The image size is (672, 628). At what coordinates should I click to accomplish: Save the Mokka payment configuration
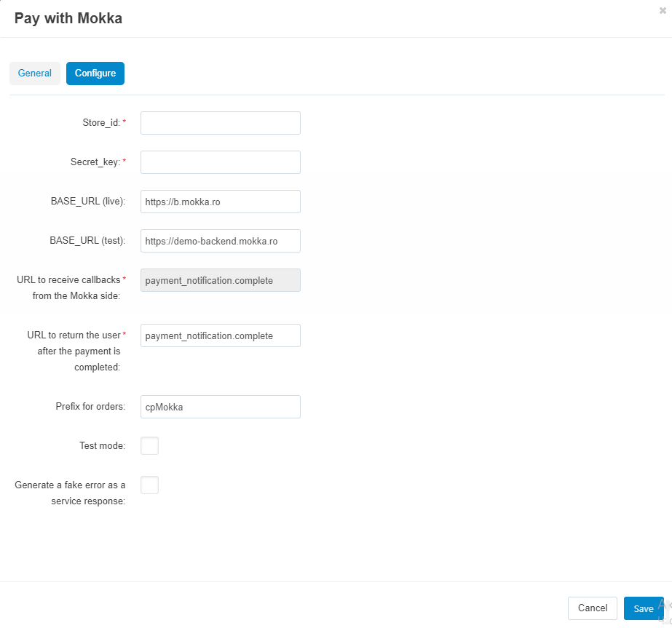click(643, 608)
